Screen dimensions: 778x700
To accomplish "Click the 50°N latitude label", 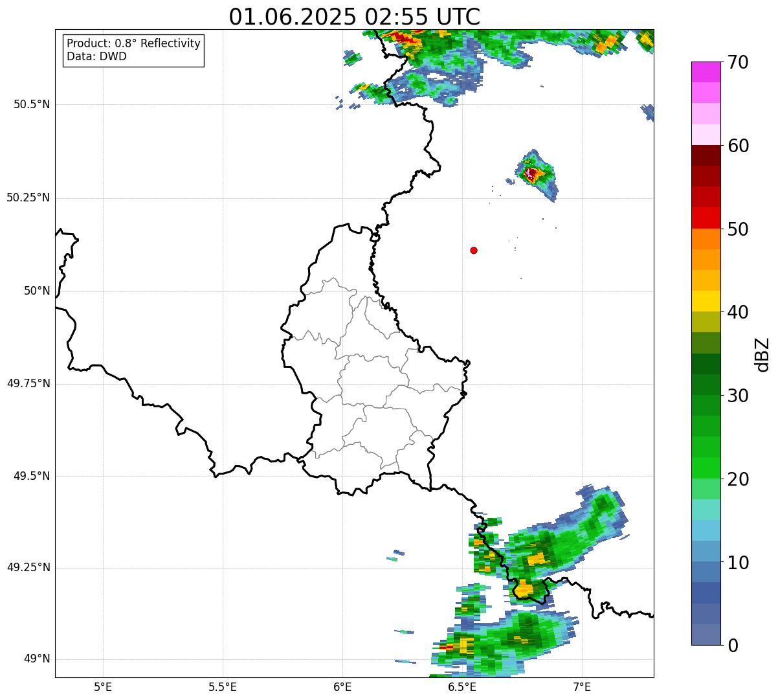I will 37,291.
